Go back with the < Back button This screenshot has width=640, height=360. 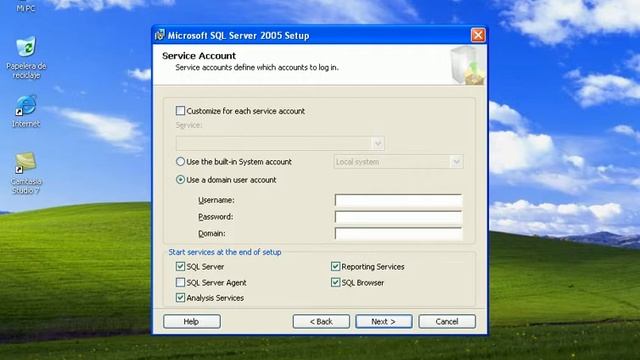(321, 322)
